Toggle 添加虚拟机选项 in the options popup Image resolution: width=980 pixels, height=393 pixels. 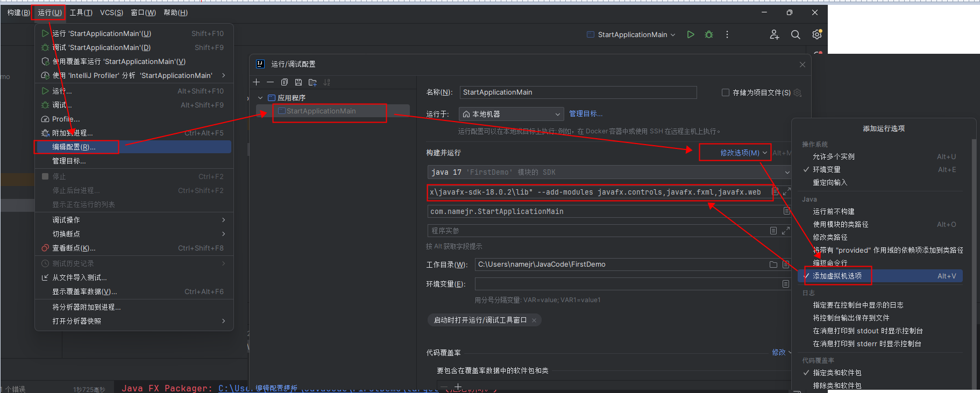pyautogui.click(x=880, y=276)
